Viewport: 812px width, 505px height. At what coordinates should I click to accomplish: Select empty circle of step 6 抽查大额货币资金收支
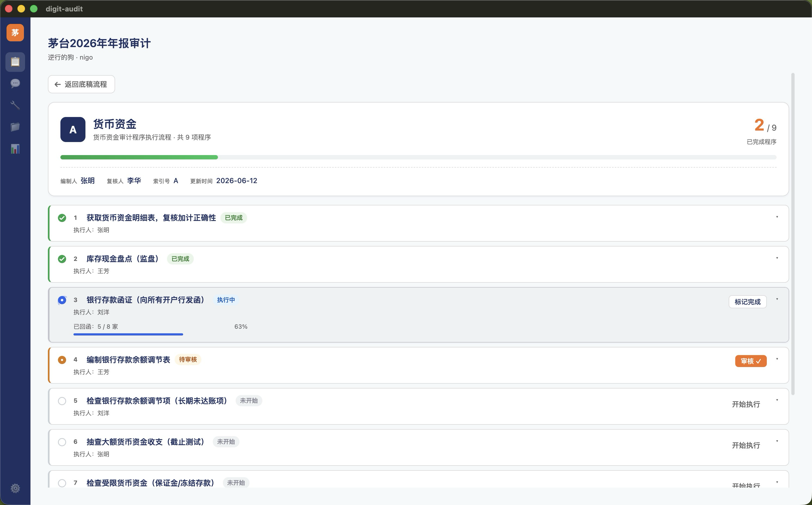click(x=62, y=442)
